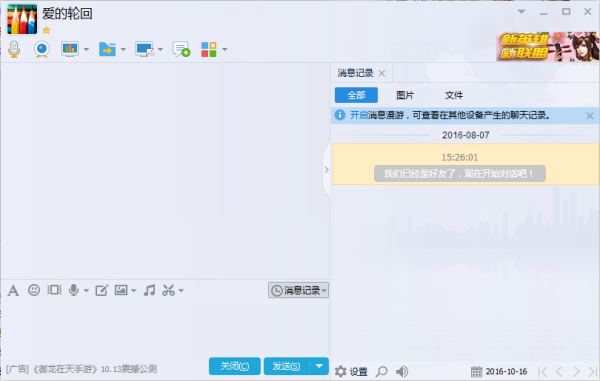Screen dimensions: 600x381
Task: Expand the presentation demo dropdown arrow
Action: [x=86, y=49]
